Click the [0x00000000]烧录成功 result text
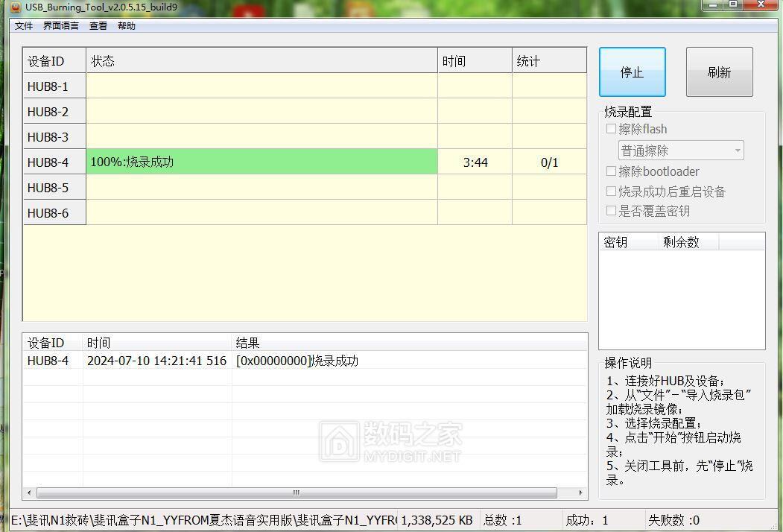Image resolution: width=783 pixels, height=532 pixels. pyautogui.click(x=297, y=361)
